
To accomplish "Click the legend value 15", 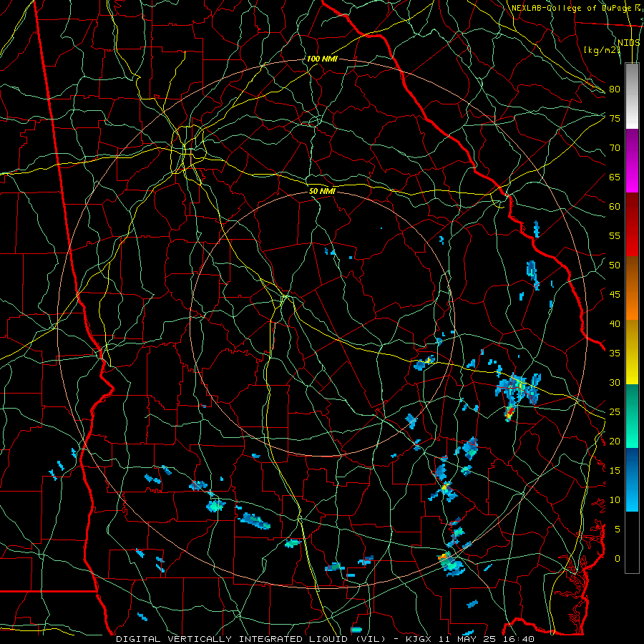I will (x=615, y=471).
